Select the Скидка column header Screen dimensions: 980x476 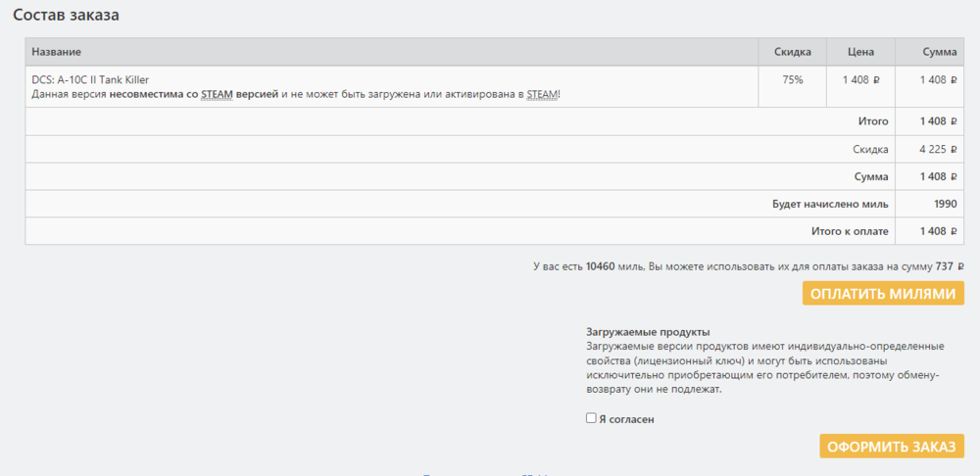793,52
